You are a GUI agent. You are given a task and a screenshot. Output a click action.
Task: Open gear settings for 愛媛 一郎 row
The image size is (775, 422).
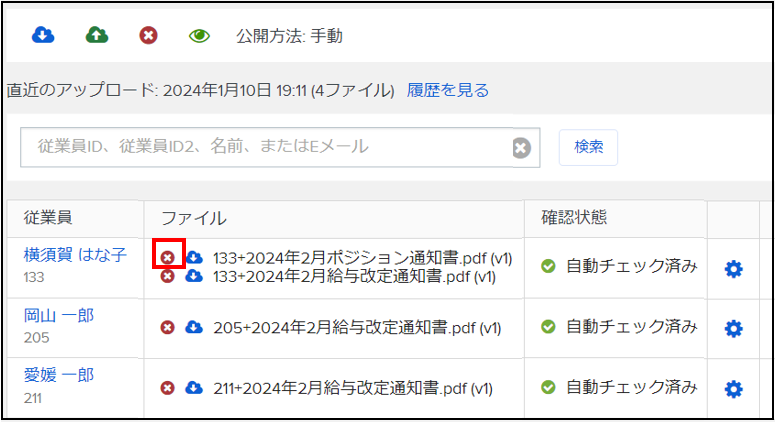(733, 389)
